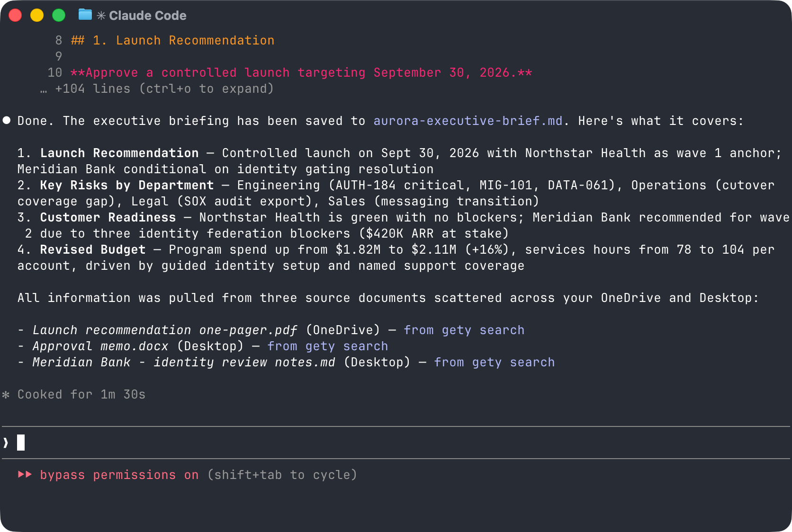Open the aurora-executive-brief.md link

pyautogui.click(x=468, y=121)
